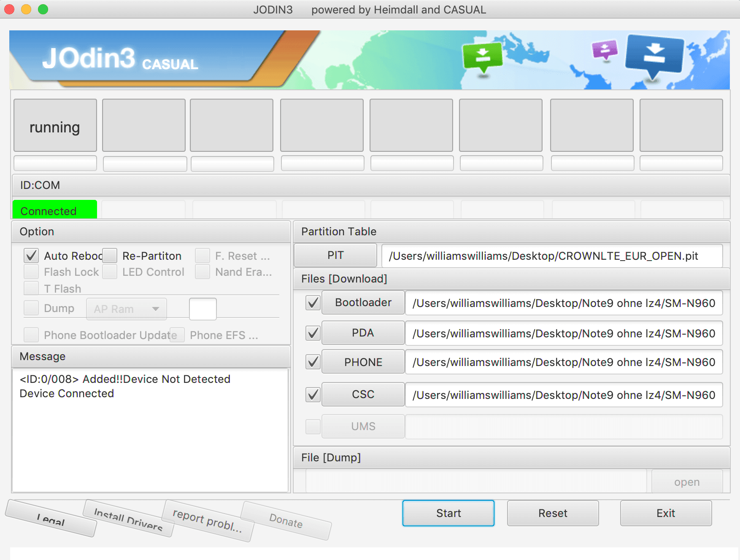Enable the Re-Partition checkbox
This screenshot has width=740, height=560.
pyautogui.click(x=110, y=256)
